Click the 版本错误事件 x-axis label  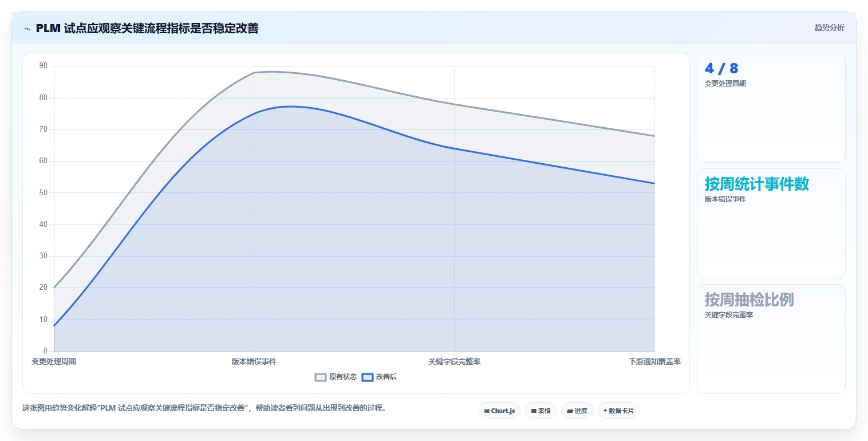pyautogui.click(x=254, y=361)
